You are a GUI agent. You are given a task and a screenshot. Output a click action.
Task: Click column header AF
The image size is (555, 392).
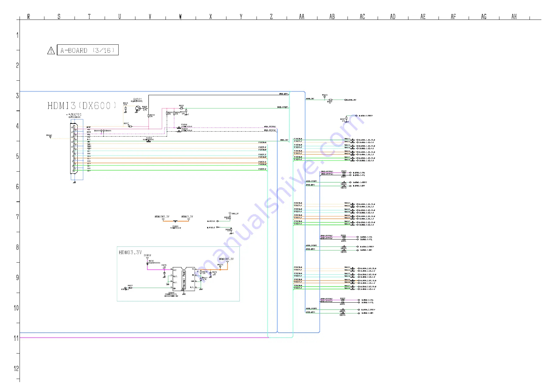[453, 16]
